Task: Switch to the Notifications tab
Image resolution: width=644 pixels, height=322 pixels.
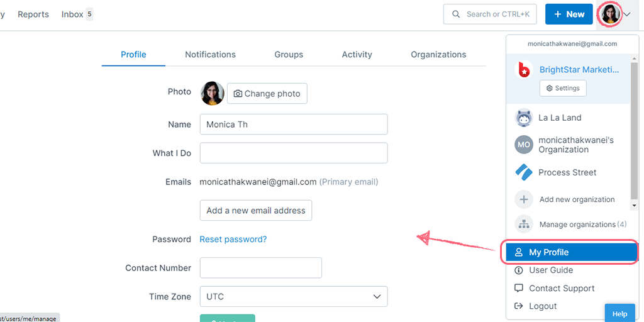Action: click(210, 55)
